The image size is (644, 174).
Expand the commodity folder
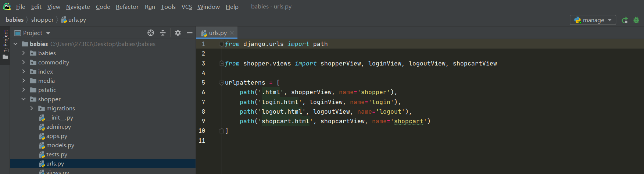click(x=24, y=62)
